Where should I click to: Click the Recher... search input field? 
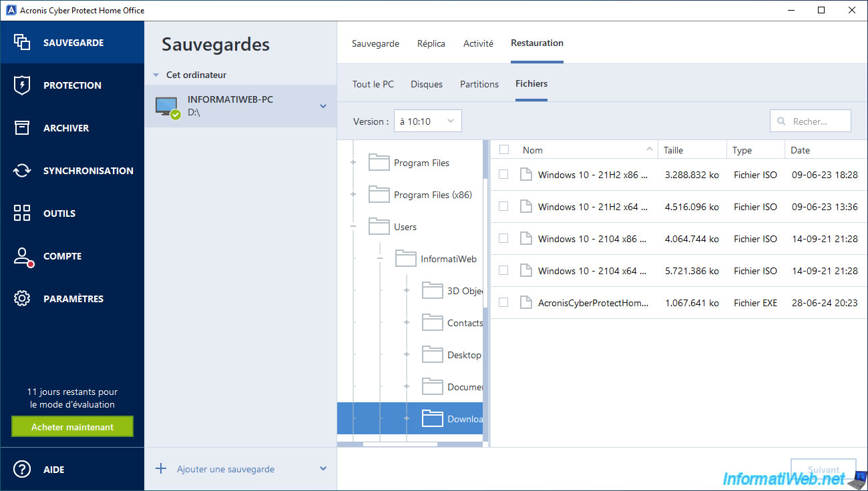pyautogui.click(x=811, y=121)
